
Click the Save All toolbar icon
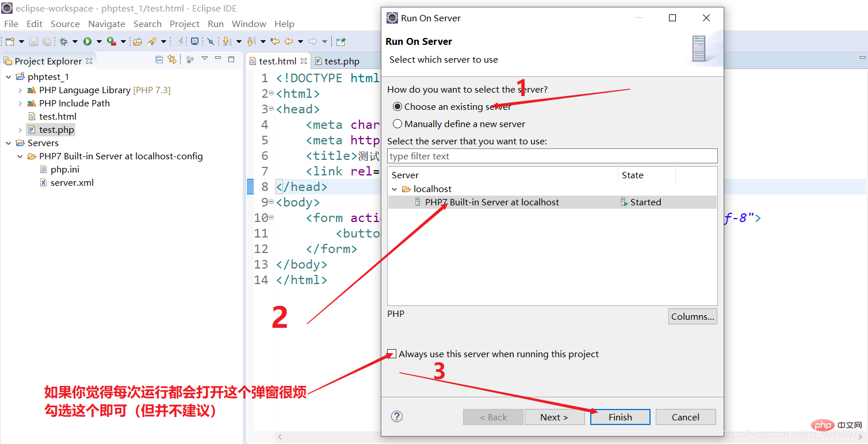pos(47,41)
